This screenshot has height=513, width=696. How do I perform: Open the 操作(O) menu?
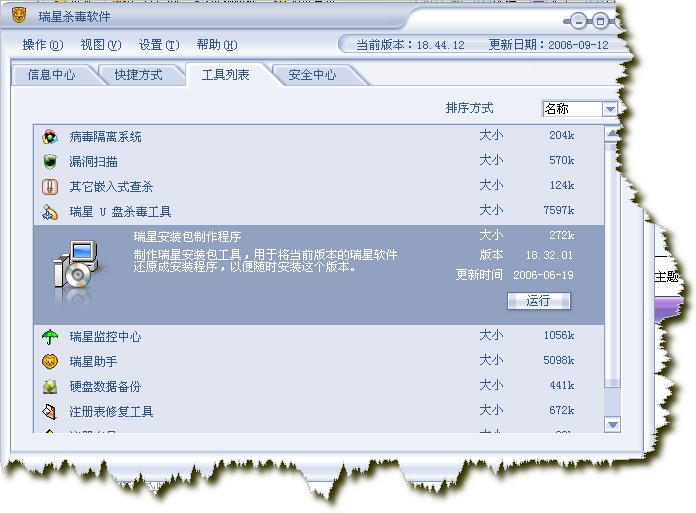coord(43,45)
